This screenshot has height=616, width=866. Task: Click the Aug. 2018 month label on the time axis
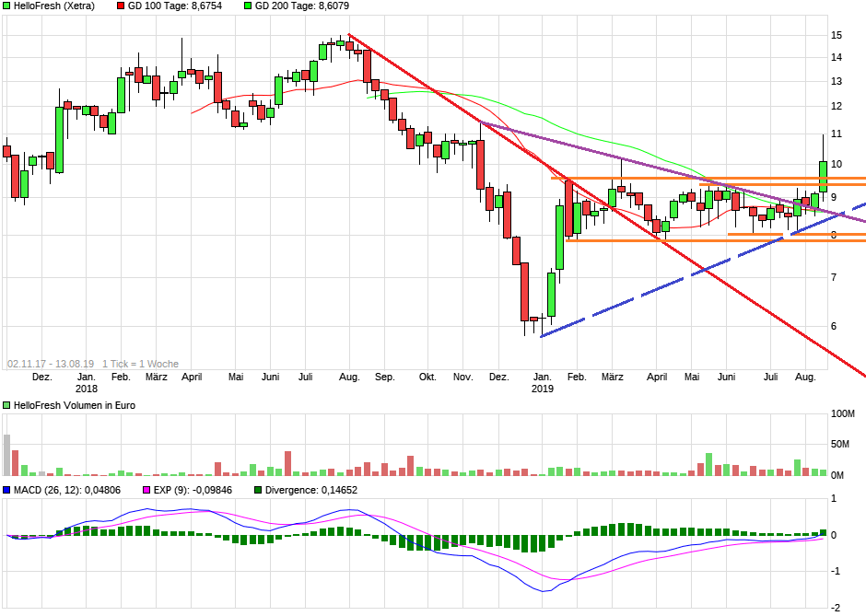point(349,377)
